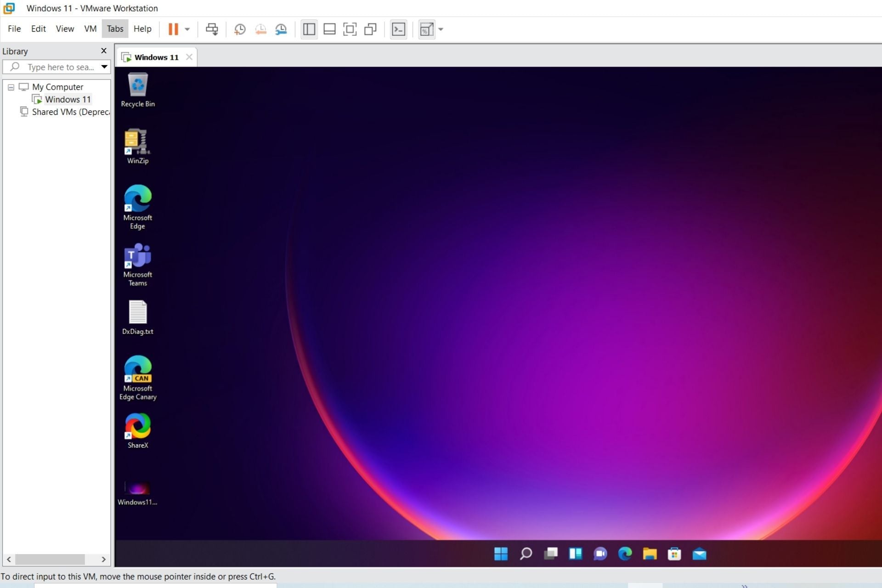Take a snapshot of this virtual machine
This screenshot has width=882, height=588.
(x=240, y=29)
